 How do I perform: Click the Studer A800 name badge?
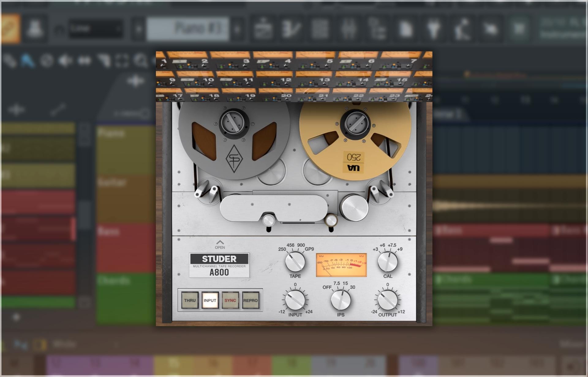point(219,265)
